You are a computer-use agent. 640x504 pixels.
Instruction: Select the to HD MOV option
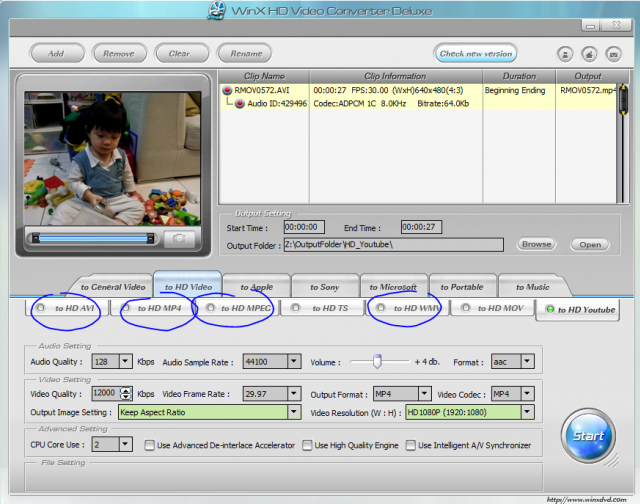pyautogui.click(x=493, y=308)
